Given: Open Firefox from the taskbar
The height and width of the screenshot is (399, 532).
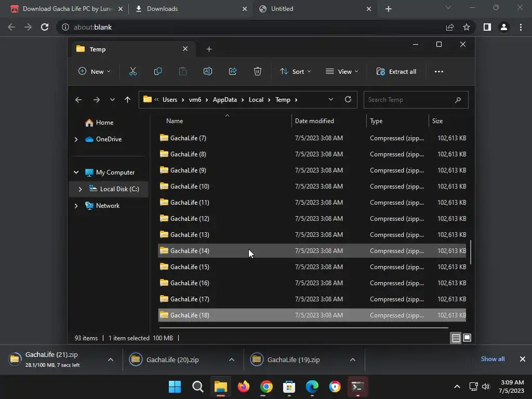Looking at the screenshot, I should pyautogui.click(x=243, y=387).
